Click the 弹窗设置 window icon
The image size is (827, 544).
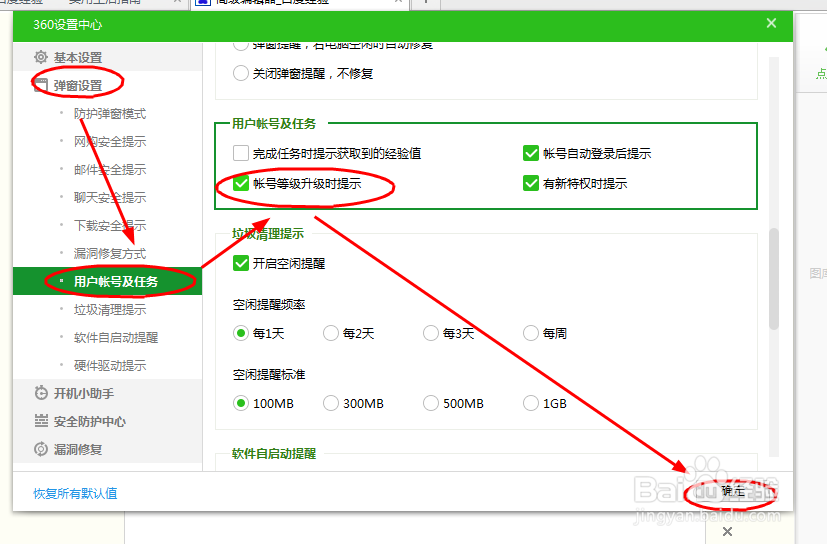point(41,85)
